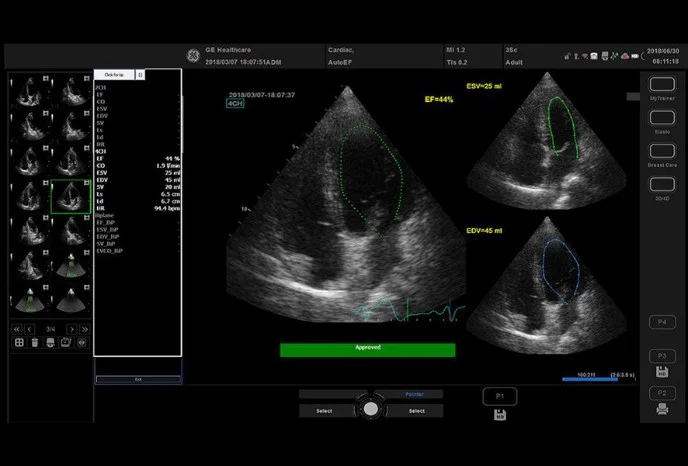This screenshot has width=688, height=466.
Task: Click the HD save icon under P1
Action: pyautogui.click(x=500, y=414)
